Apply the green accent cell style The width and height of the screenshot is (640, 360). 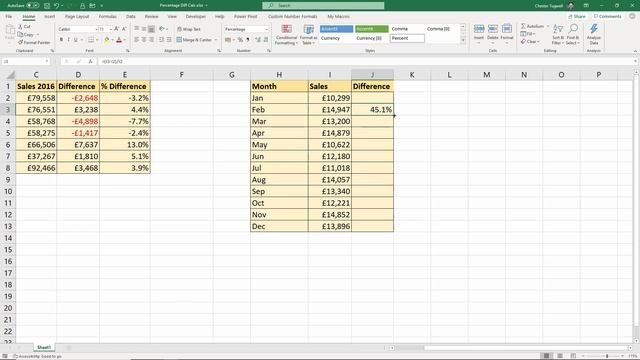pyautogui.click(x=371, y=29)
